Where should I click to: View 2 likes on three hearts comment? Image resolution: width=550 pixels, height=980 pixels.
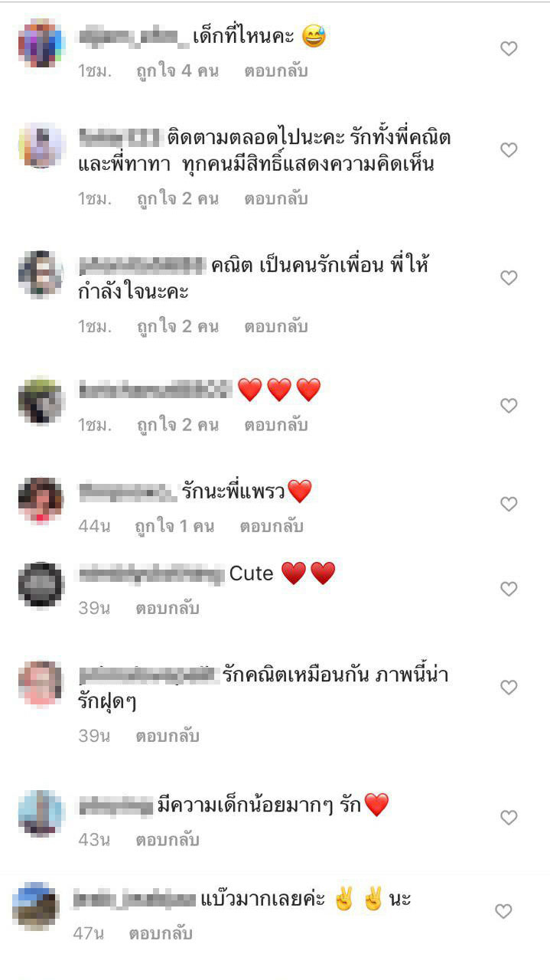coord(177,425)
